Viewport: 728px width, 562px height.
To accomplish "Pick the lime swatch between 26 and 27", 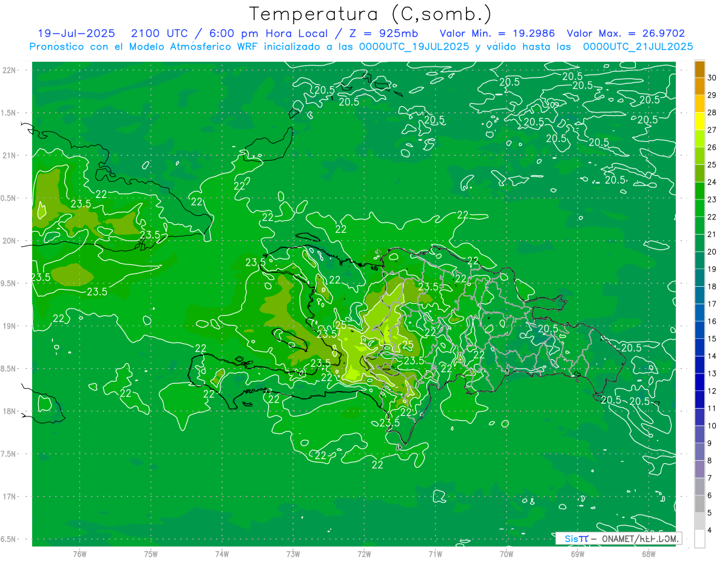I will (x=699, y=139).
